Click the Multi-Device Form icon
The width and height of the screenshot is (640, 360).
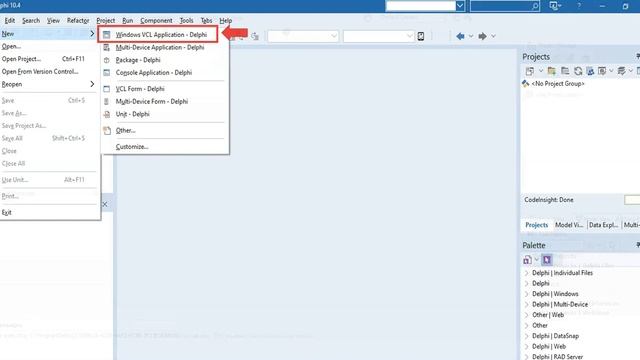coord(107,102)
